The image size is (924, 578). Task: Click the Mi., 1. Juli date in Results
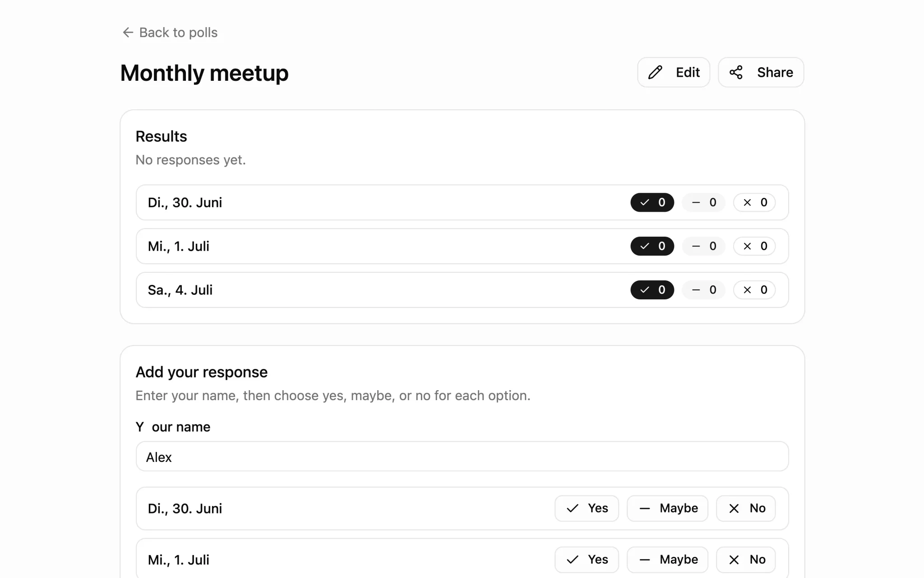point(179,247)
